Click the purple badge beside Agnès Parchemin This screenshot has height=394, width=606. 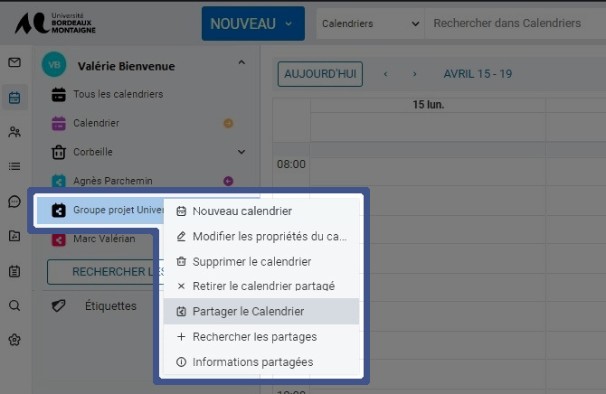pyautogui.click(x=228, y=181)
